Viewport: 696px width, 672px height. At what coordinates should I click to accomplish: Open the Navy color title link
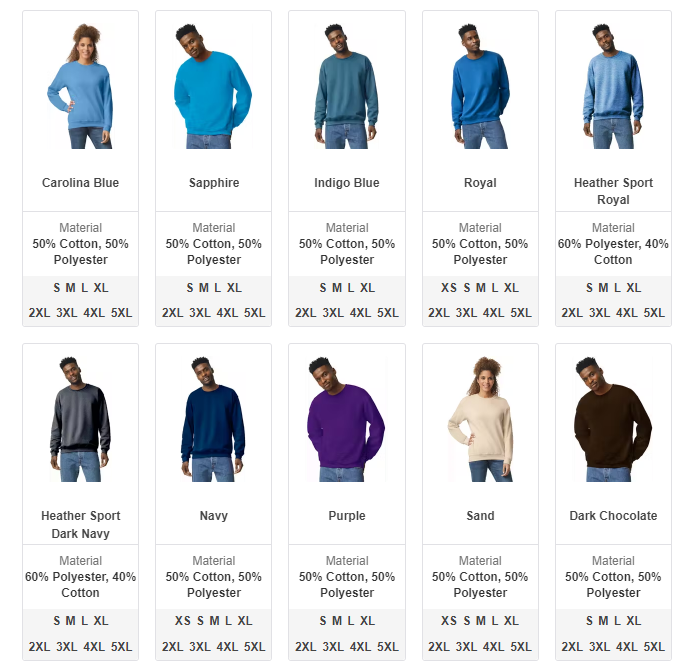point(214,516)
